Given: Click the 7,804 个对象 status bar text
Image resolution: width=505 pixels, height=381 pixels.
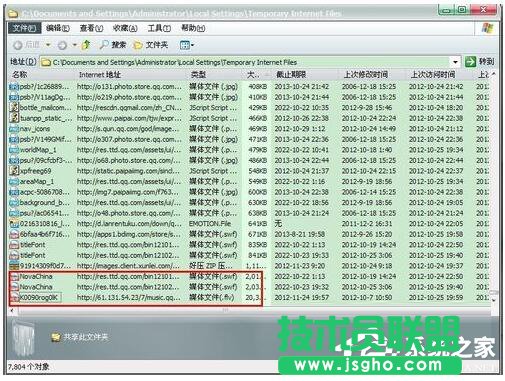Looking at the screenshot, I should (x=28, y=367).
